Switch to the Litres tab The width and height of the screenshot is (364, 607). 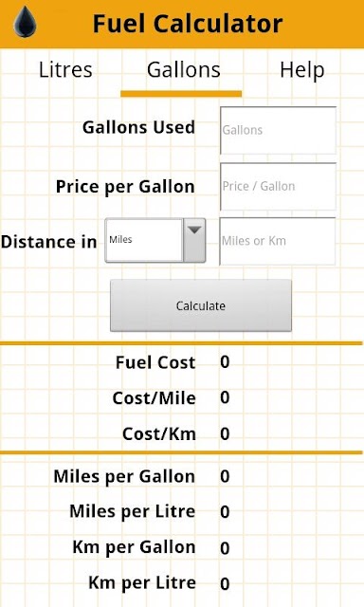click(65, 70)
